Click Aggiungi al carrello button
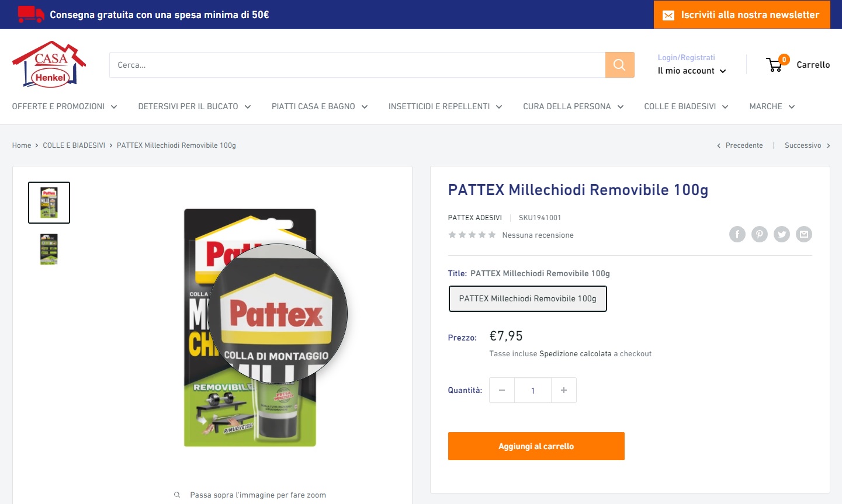842x504 pixels. click(536, 446)
